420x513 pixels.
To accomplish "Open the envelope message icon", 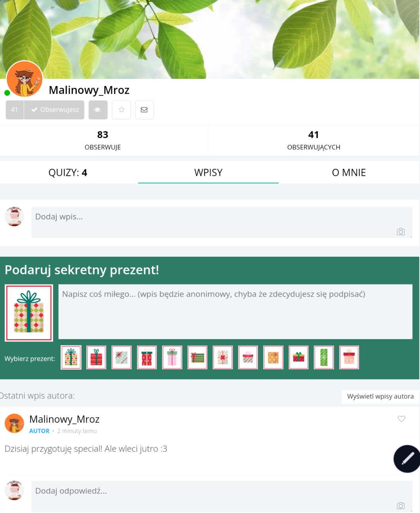I will click(x=144, y=110).
